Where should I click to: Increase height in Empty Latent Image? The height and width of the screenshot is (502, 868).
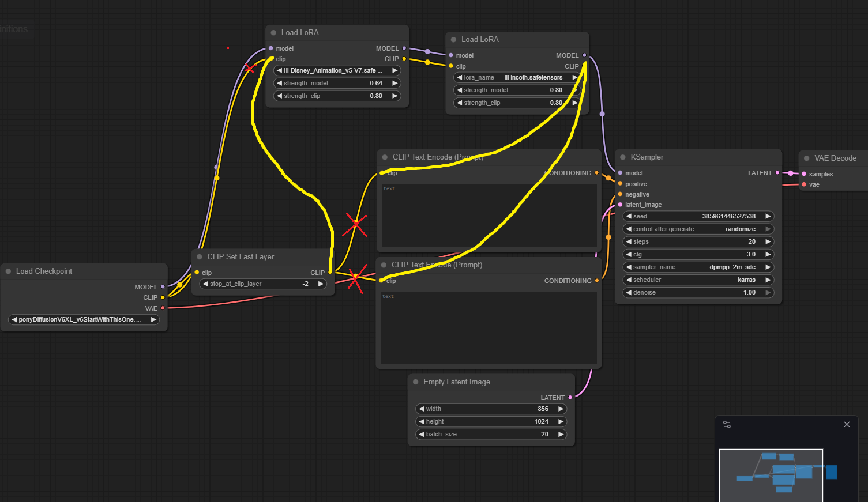tap(561, 422)
